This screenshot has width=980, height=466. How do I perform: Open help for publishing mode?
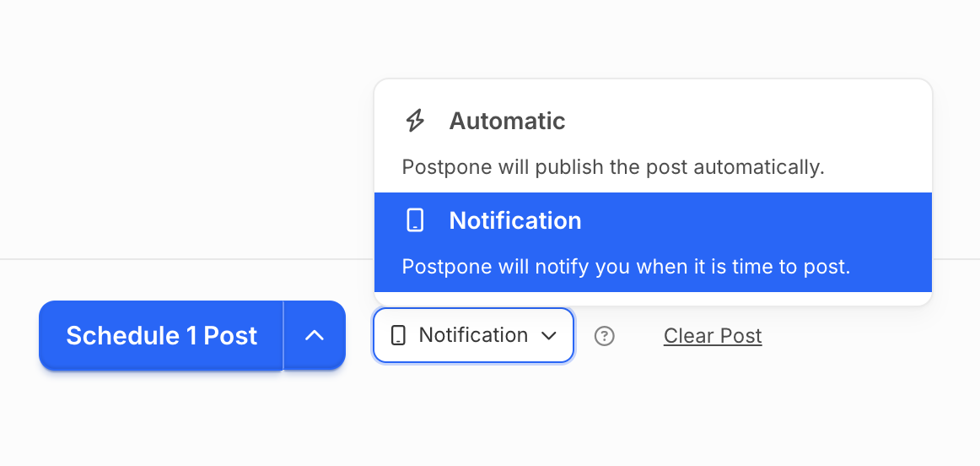(605, 336)
